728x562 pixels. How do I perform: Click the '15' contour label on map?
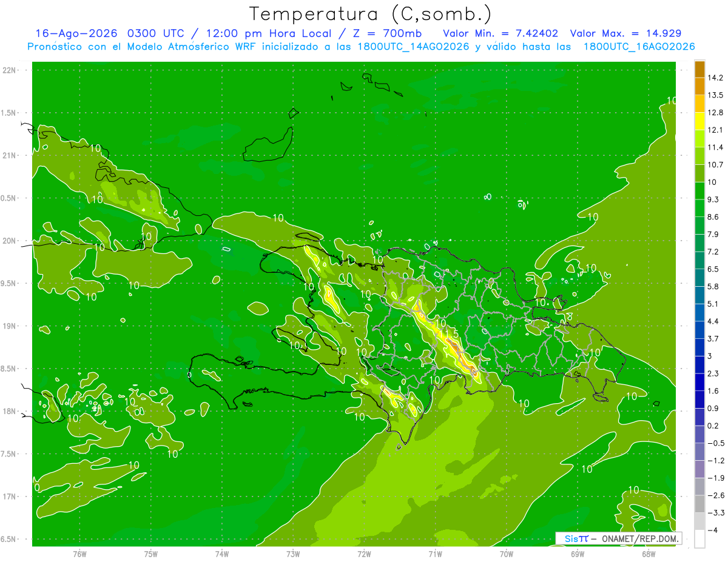pos(451,334)
